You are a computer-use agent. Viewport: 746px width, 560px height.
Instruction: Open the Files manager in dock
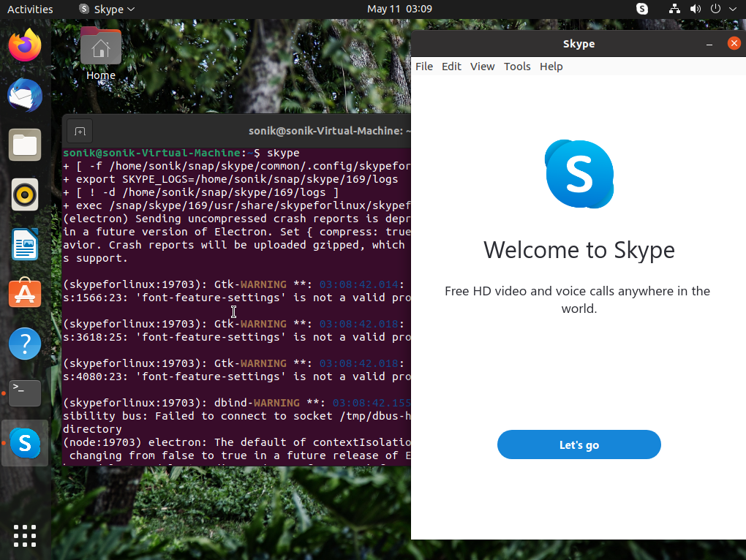(25, 145)
